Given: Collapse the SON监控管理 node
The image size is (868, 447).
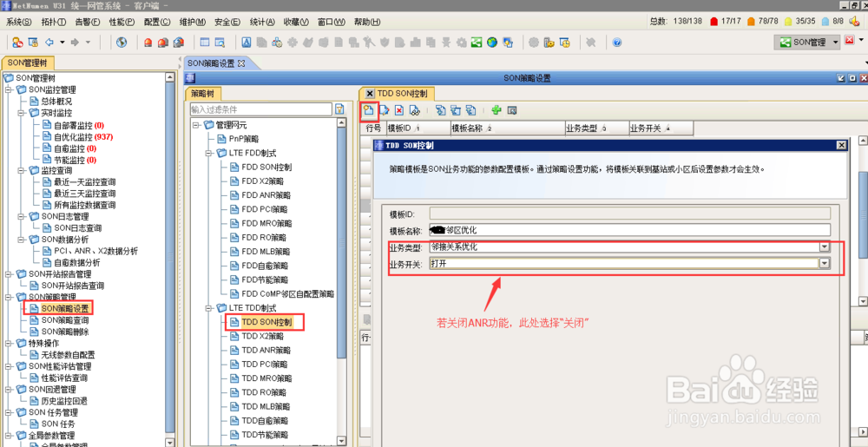Looking at the screenshot, I should 9,89.
